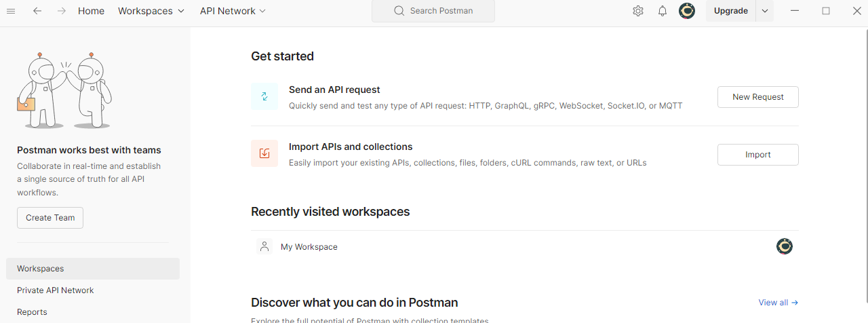
Task: Expand the arrow next to Upgrade
Action: tap(765, 11)
